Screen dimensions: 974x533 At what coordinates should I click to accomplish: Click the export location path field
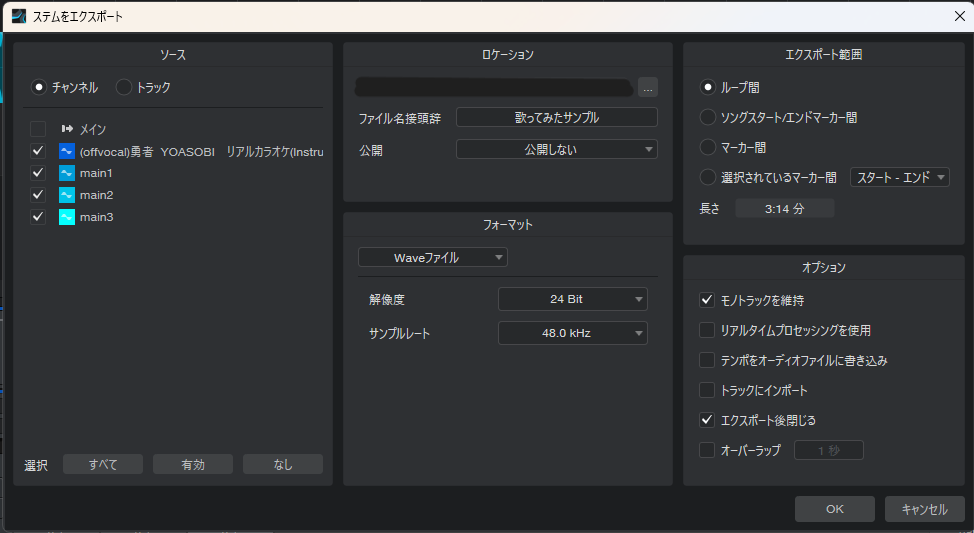494,88
